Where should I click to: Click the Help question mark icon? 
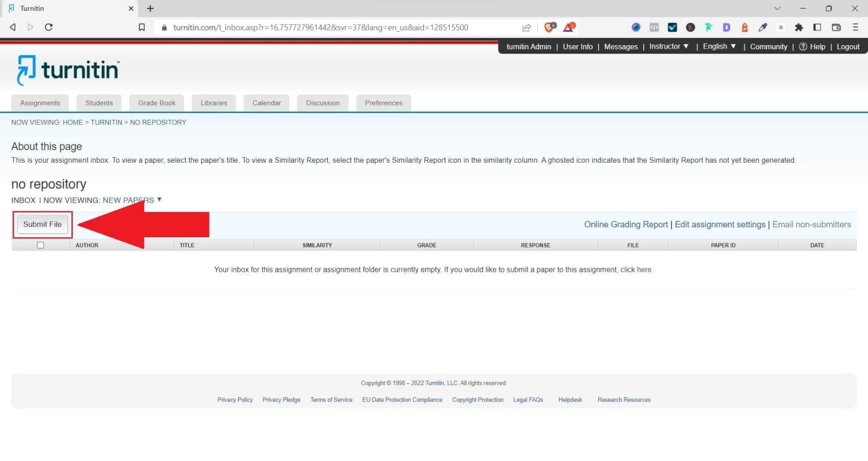coord(804,46)
